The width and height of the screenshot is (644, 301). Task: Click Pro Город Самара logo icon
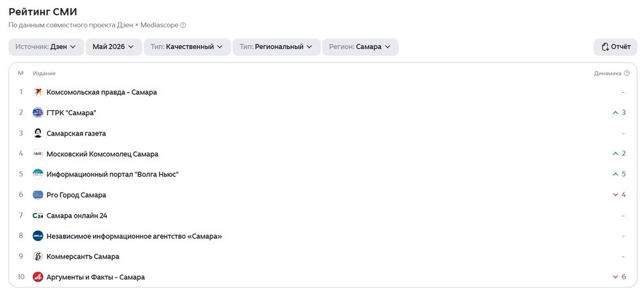tap(38, 195)
